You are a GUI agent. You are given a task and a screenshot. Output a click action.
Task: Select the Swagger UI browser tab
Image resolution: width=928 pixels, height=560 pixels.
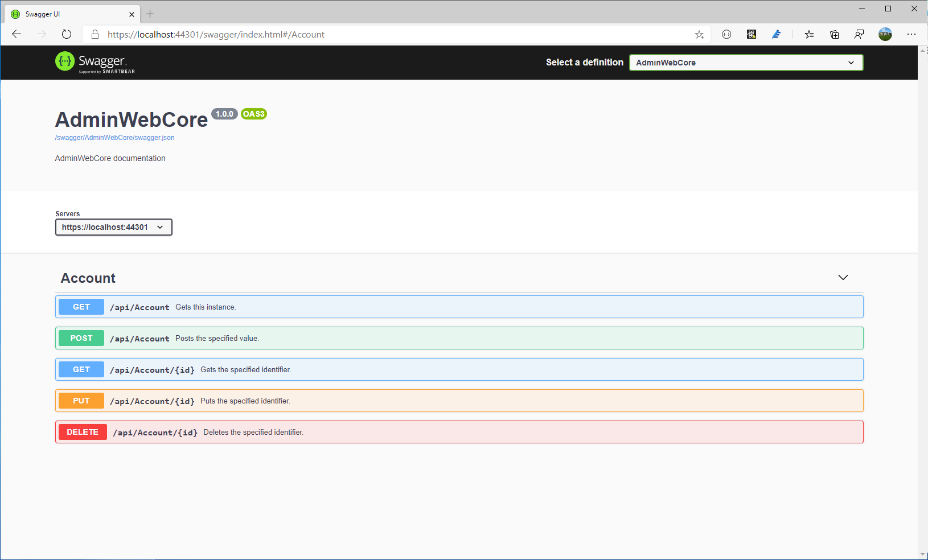coord(71,14)
